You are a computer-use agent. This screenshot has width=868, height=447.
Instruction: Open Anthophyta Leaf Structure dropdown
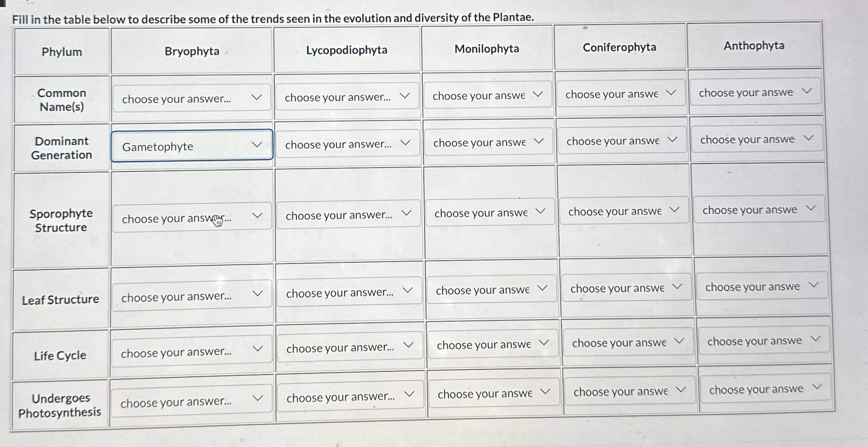(x=762, y=286)
